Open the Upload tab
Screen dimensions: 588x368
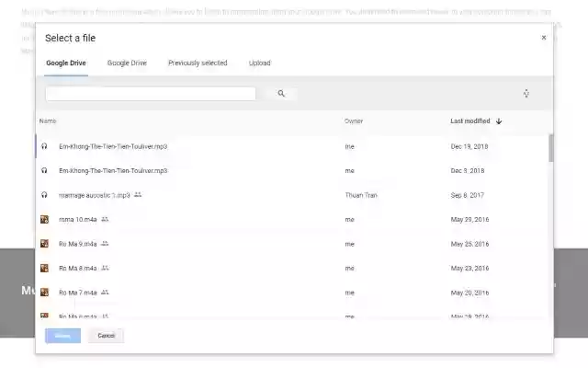click(x=259, y=63)
